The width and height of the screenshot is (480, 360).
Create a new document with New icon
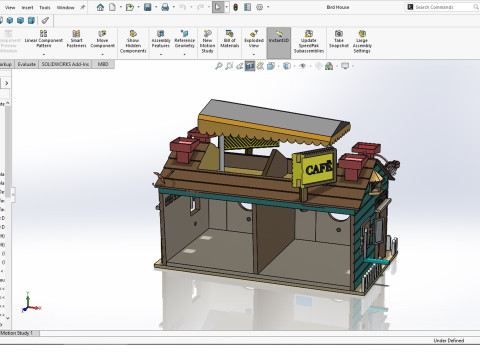pyautogui.click(x=112, y=7)
